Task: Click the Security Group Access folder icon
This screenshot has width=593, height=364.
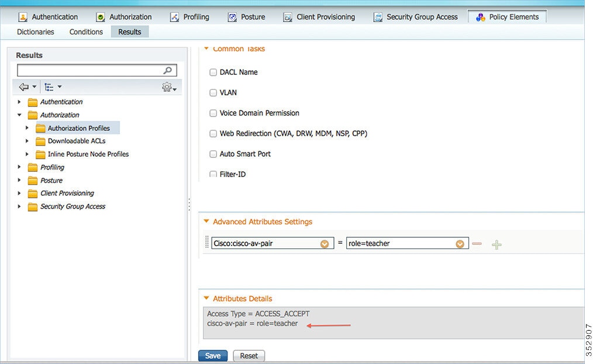Action: click(x=33, y=206)
